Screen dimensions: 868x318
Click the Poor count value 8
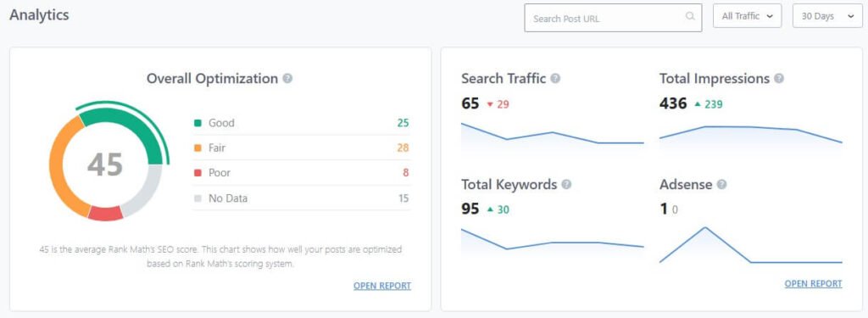pyautogui.click(x=406, y=173)
